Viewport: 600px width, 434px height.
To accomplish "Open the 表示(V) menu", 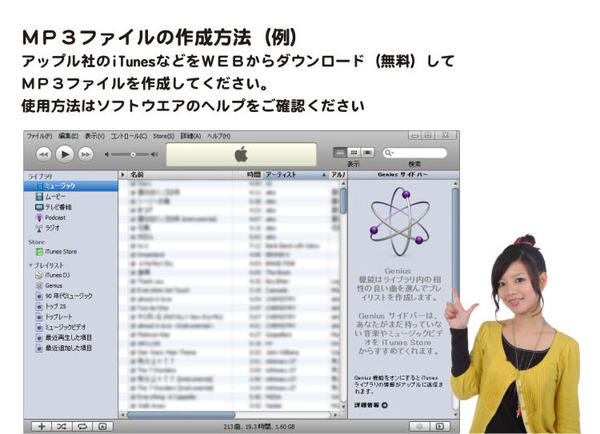I will point(95,136).
